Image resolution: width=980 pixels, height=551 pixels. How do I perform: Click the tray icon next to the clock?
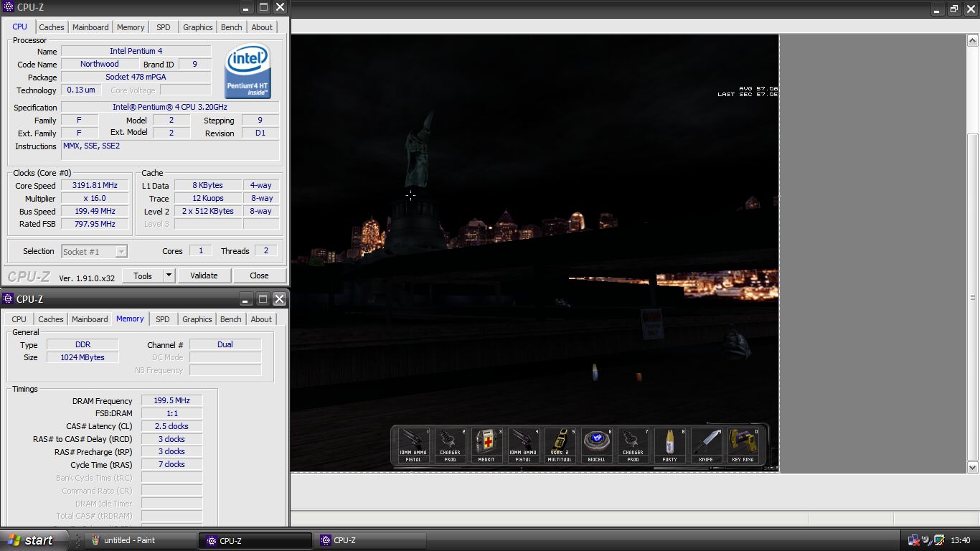(938, 540)
